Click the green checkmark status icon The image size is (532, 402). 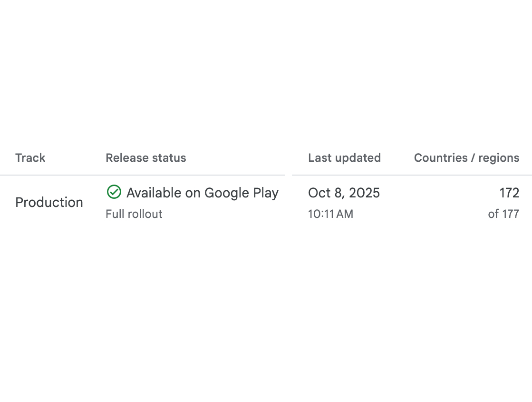pyautogui.click(x=114, y=192)
